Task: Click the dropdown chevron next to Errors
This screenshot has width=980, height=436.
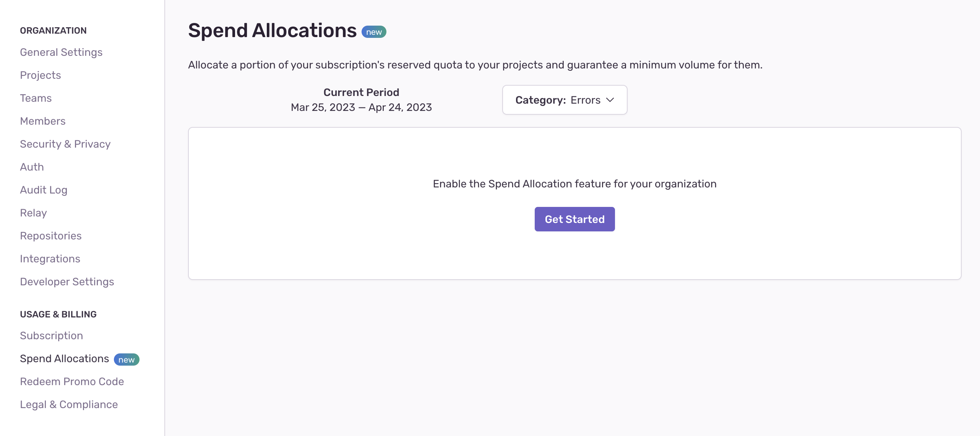Action: 610,100
